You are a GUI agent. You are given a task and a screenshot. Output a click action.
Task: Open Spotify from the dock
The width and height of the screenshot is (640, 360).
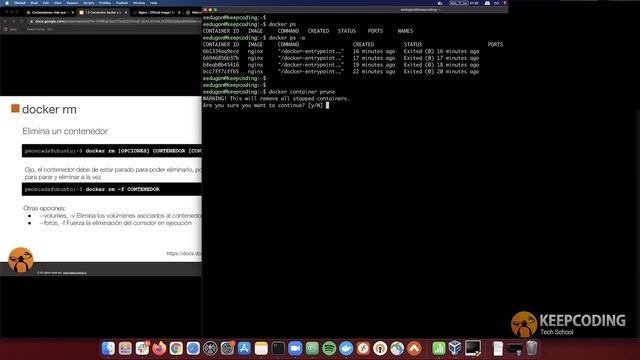point(329,348)
